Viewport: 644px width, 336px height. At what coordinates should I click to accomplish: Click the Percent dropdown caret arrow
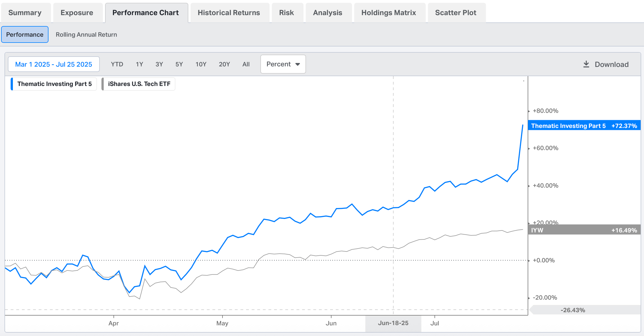pyautogui.click(x=298, y=64)
